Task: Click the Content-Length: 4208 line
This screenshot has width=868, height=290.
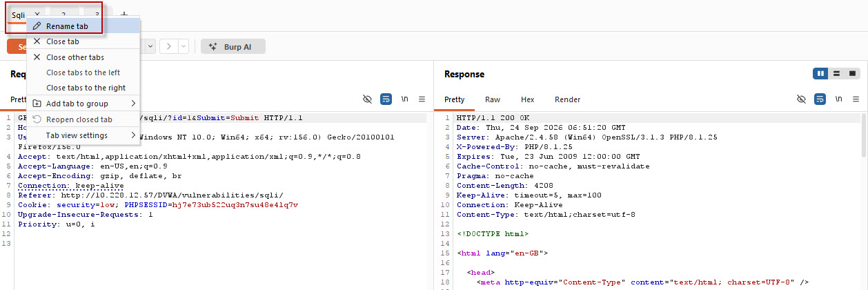Action: [502, 186]
